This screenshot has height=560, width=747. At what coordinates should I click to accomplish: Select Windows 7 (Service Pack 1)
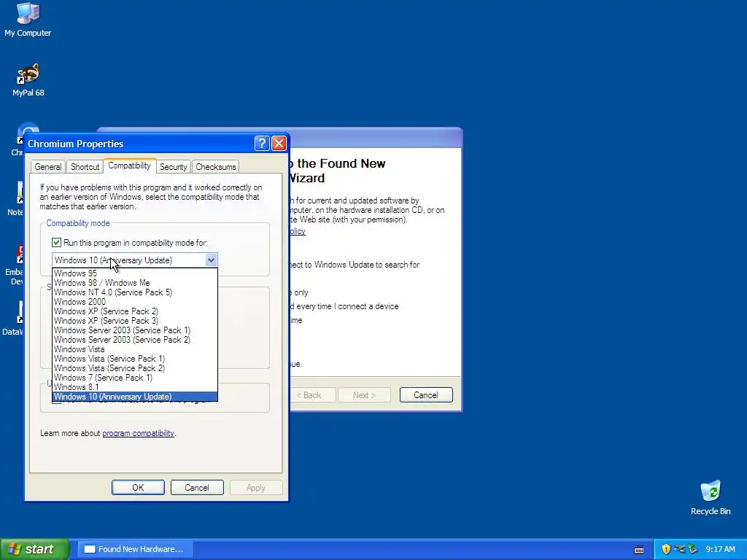point(135,378)
